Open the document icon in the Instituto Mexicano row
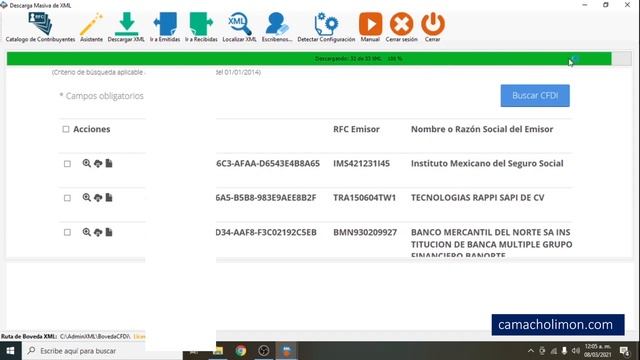The height and width of the screenshot is (360, 640). 109,163
